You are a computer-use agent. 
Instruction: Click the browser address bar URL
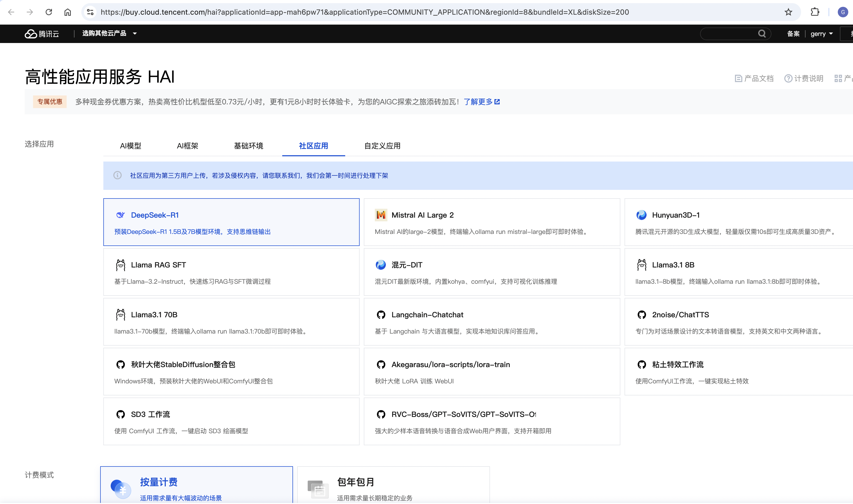(x=365, y=12)
